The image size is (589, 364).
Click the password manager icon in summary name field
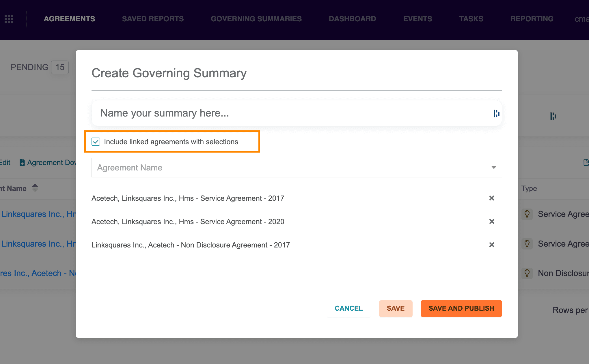496,113
